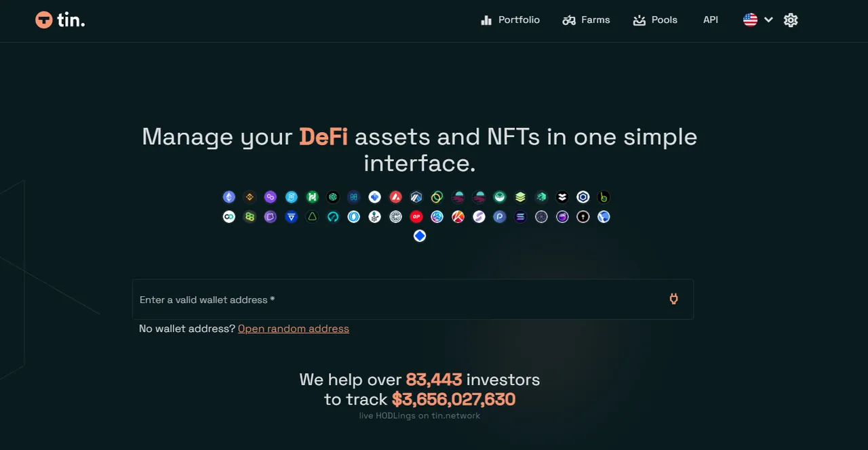
Task: Click the Open random address link
Action: click(x=294, y=329)
